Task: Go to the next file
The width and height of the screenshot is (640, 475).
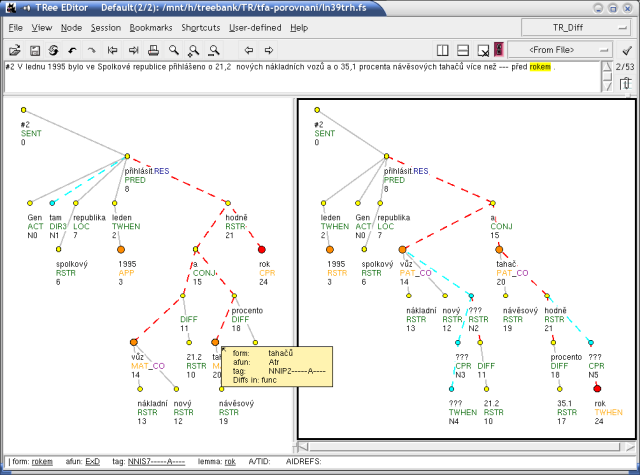Action: pos(133,50)
